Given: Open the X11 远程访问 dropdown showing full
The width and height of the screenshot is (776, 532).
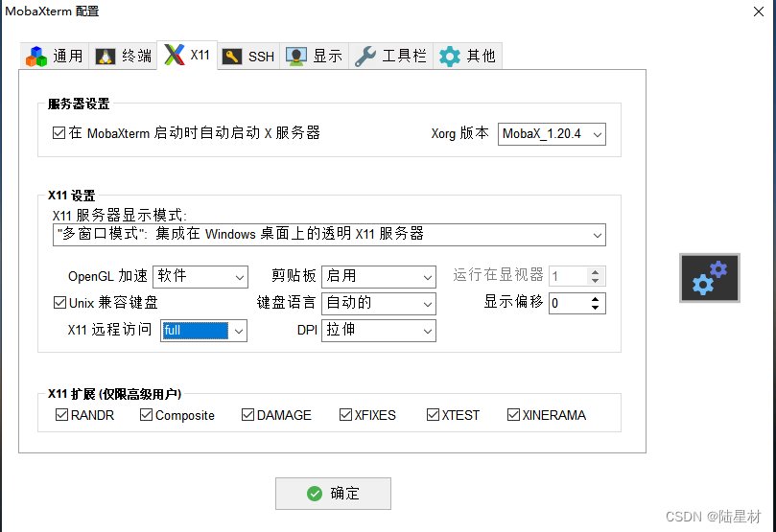Looking at the screenshot, I should point(204,331).
